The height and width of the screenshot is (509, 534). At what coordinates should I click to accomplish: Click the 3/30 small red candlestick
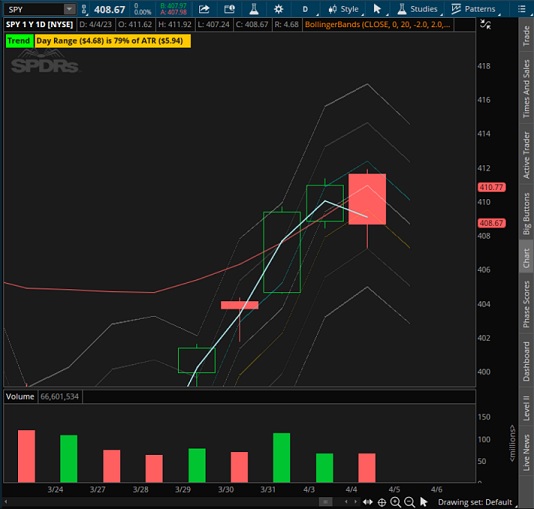[x=239, y=305]
